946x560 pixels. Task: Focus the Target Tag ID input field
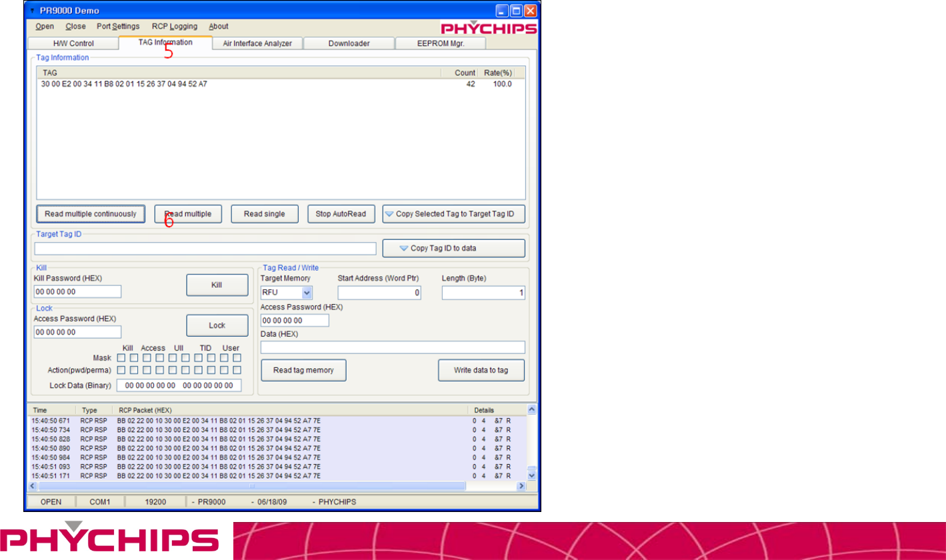(x=205, y=249)
